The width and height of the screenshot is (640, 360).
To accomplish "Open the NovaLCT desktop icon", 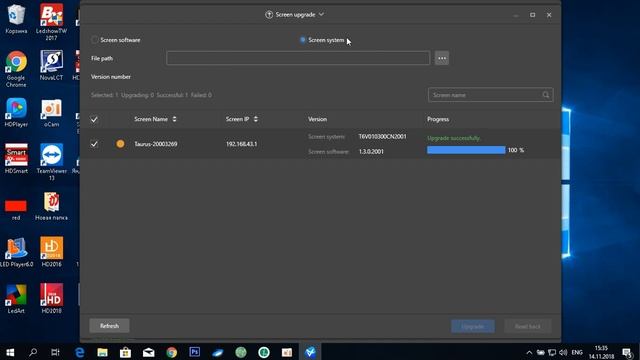I will pyautogui.click(x=51, y=65).
